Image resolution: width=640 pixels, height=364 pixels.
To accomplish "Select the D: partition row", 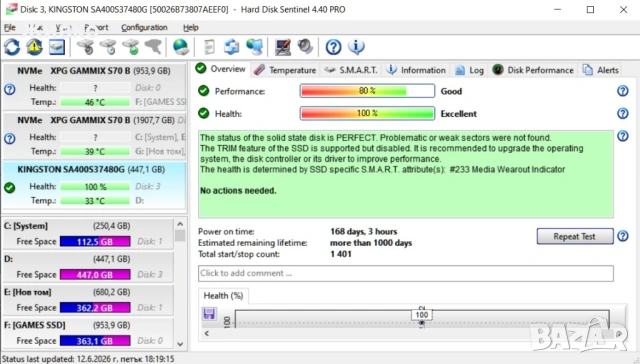I will tap(88, 267).
